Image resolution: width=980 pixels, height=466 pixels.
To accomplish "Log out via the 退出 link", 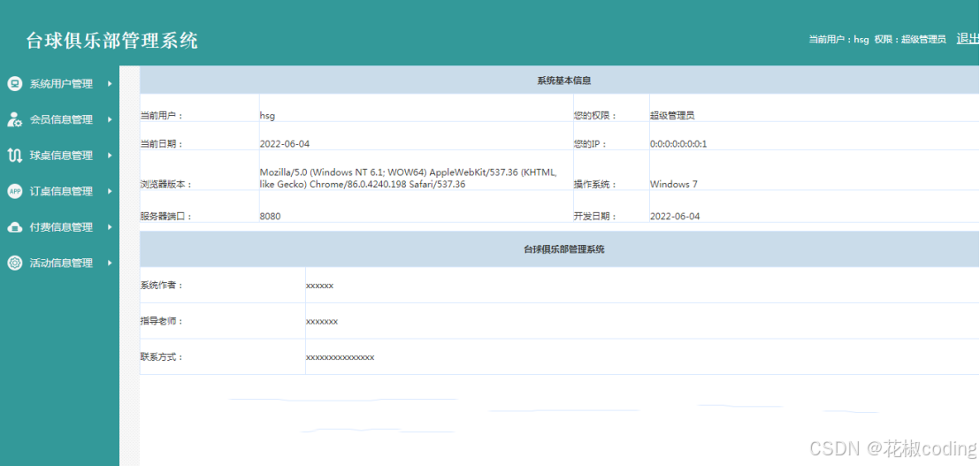I will [968, 39].
